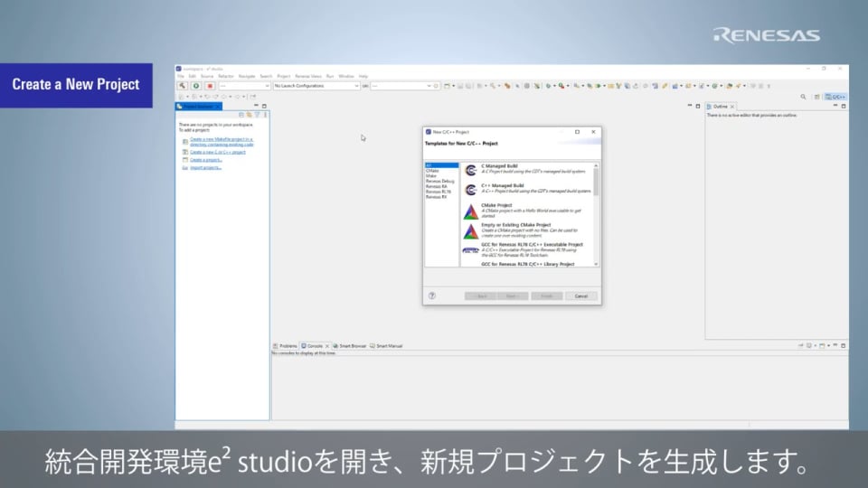Click 'Create a new Makefile project' link
868x488 pixels.
click(x=222, y=142)
